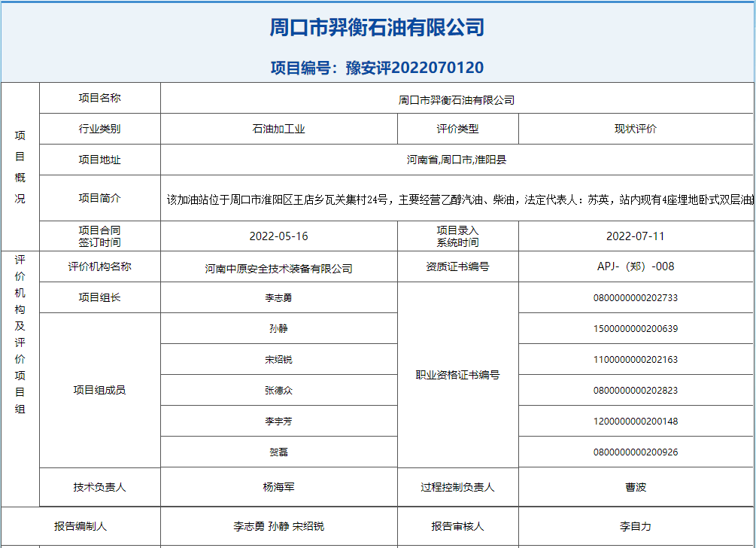This screenshot has width=756, height=548.
Task: Select the date 2022-07-11
Action: coord(636,236)
